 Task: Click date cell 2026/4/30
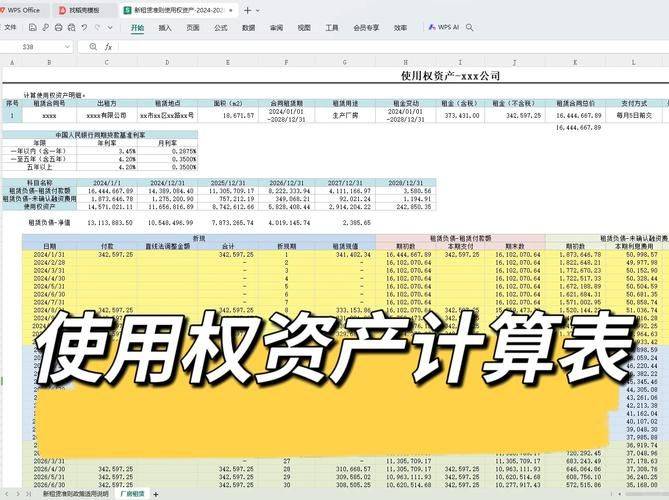tap(49, 469)
